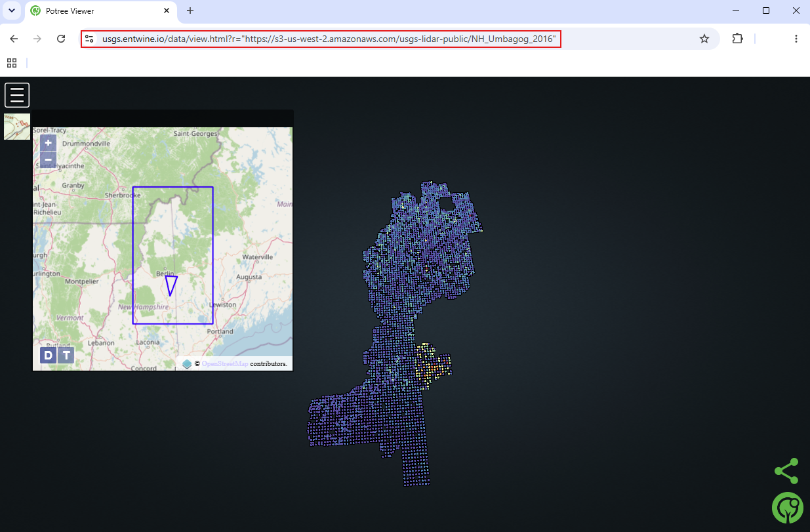Viewport: 810px width, 532px height.
Task: Expand the tab search dropdown
Action: coord(12,11)
